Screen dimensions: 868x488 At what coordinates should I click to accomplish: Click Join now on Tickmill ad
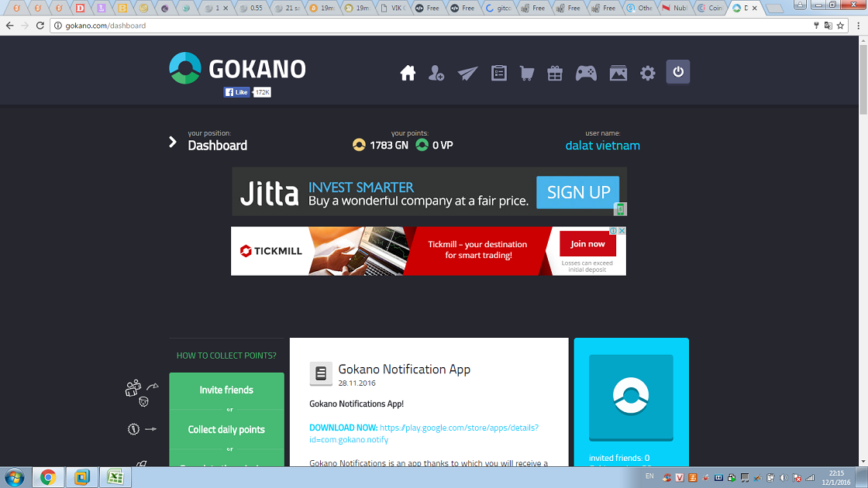pos(587,244)
